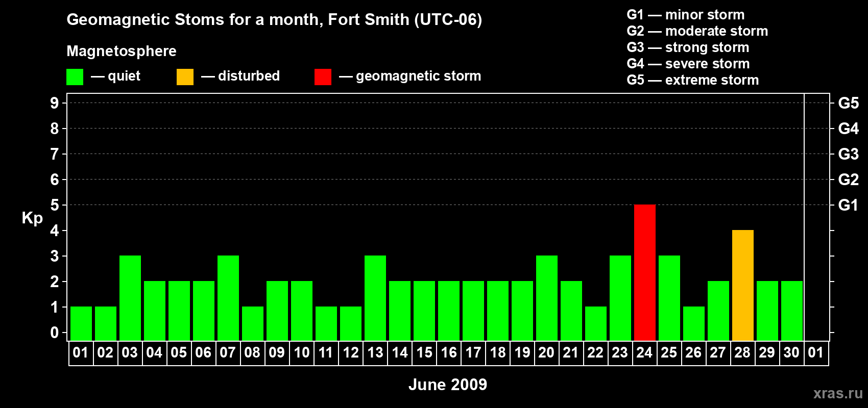
Task: Click the green bar for day 07
Action: [228, 298]
